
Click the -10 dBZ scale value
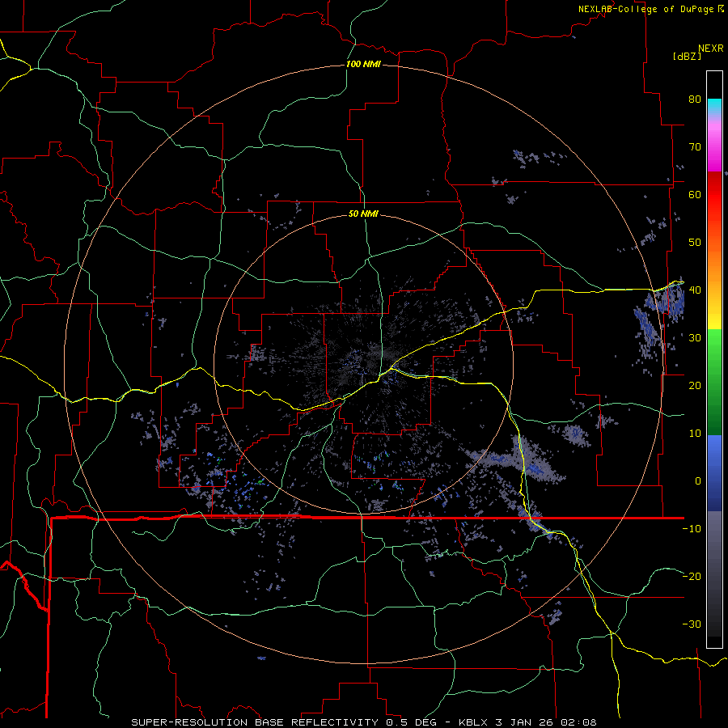pyautogui.click(x=692, y=529)
